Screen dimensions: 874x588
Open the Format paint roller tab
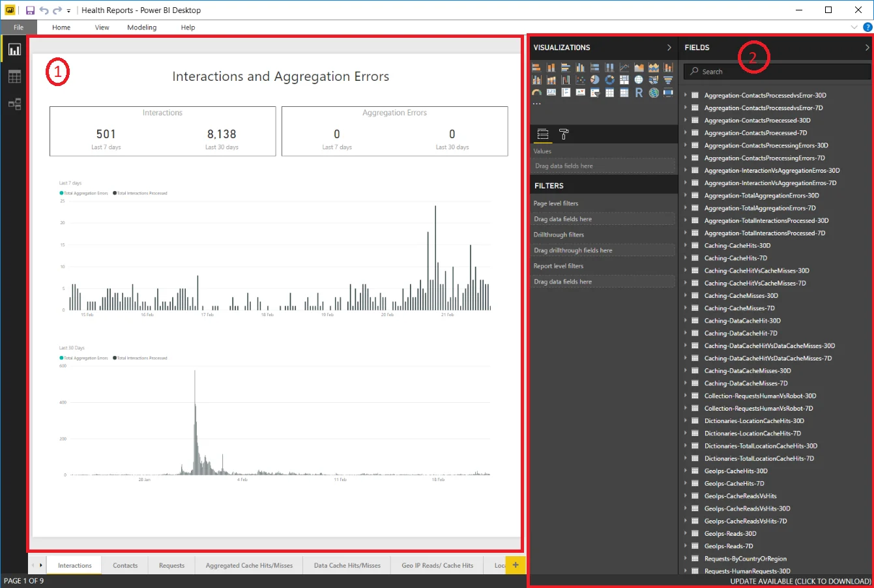tap(564, 134)
